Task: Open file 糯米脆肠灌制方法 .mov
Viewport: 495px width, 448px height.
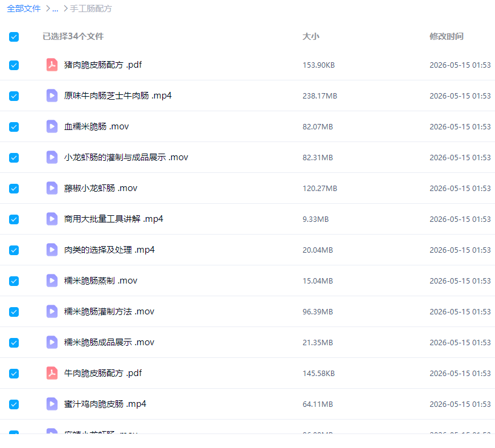Action: (110, 311)
